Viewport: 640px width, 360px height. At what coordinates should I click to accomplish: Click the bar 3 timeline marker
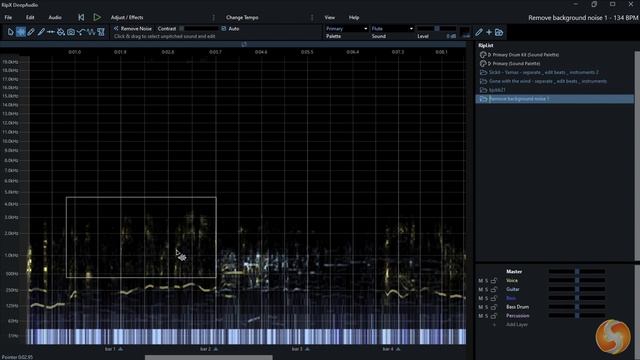pyautogui.click(x=300, y=349)
